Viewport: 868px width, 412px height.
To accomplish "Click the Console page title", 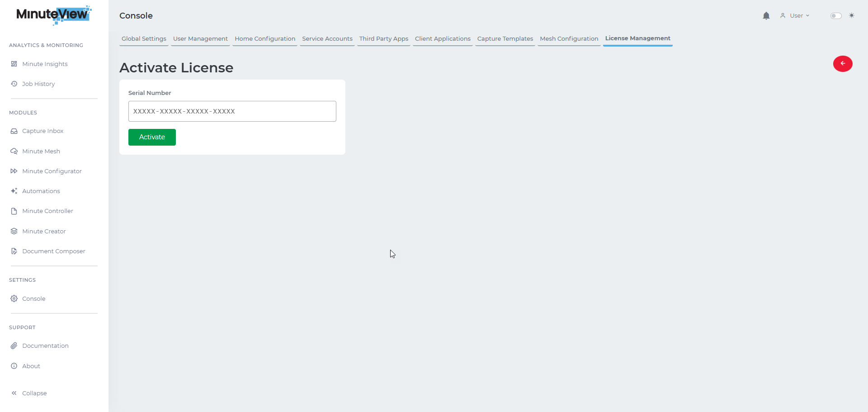I will coord(136,16).
